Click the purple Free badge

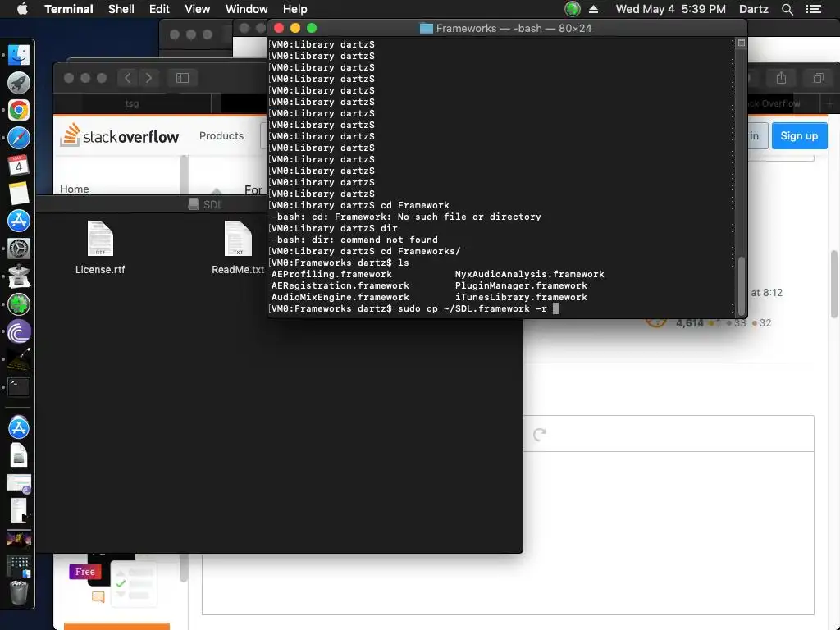tap(84, 572)
